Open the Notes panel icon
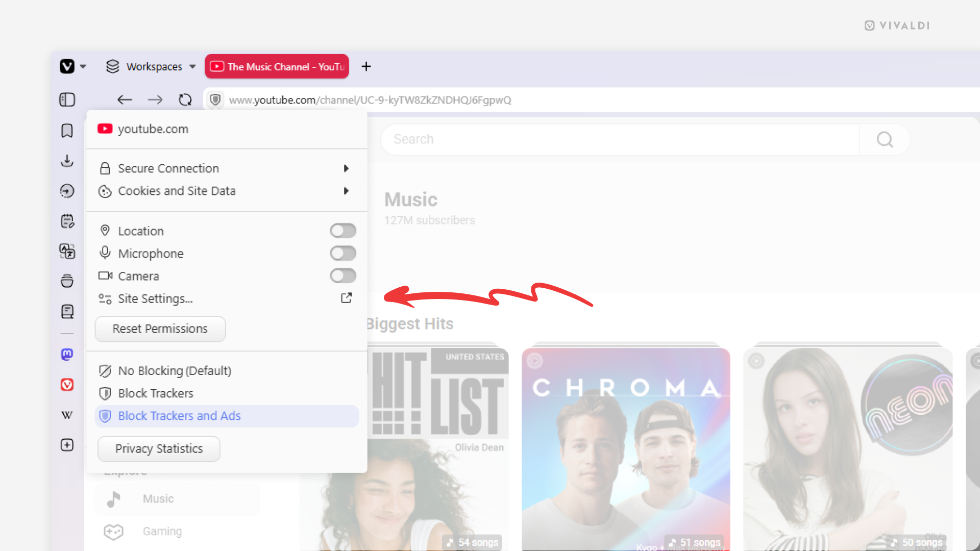This screenshot has height=551, width=980. click(67, 221)
